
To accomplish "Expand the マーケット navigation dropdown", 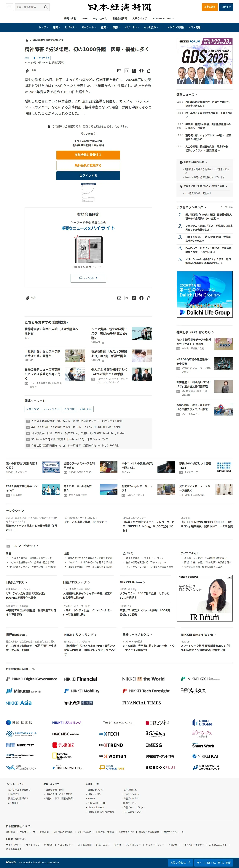I will pyautogui.click(x=89, y=27).
